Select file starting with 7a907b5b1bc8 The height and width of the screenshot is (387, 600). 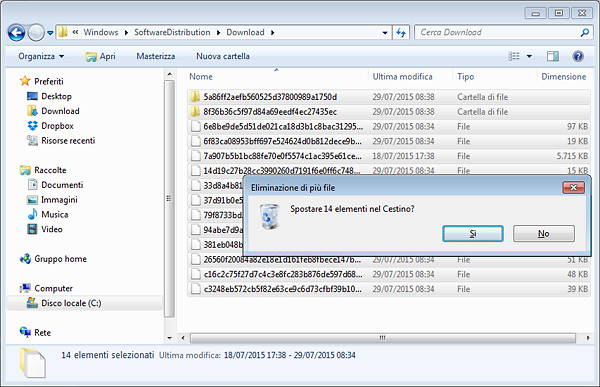389,156
